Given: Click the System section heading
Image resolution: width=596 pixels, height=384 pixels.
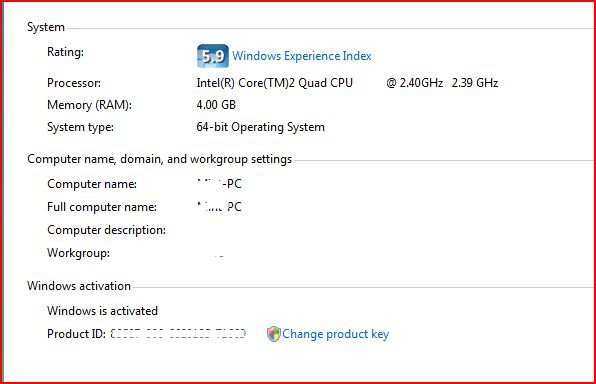Looking at the screenshot, I should [x=46, y=27].
